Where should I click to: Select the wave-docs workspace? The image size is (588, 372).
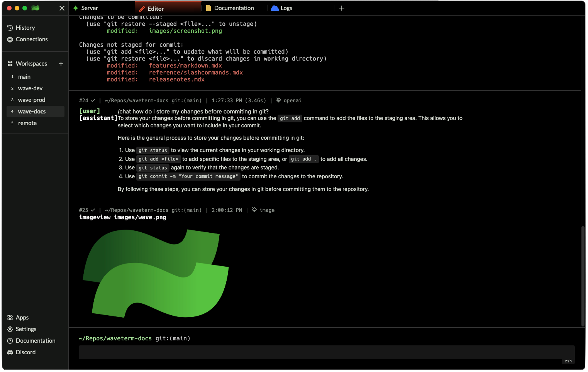pos(36,112)
